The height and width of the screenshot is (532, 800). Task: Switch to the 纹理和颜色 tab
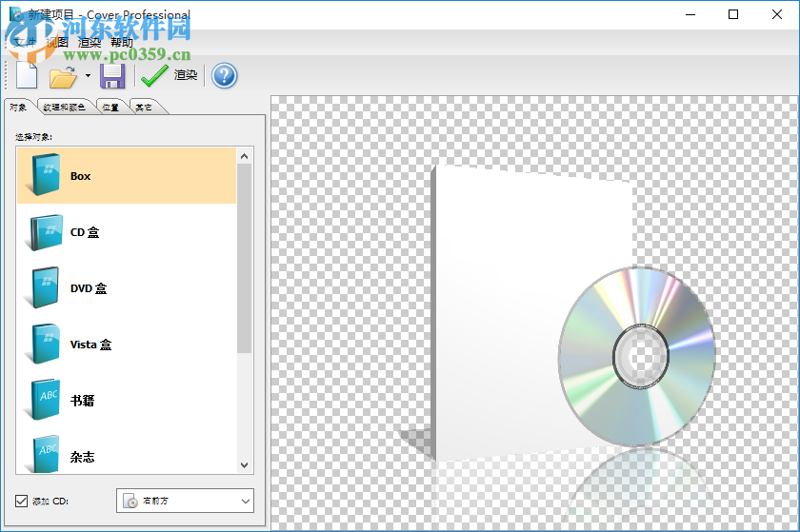[65, 108]
